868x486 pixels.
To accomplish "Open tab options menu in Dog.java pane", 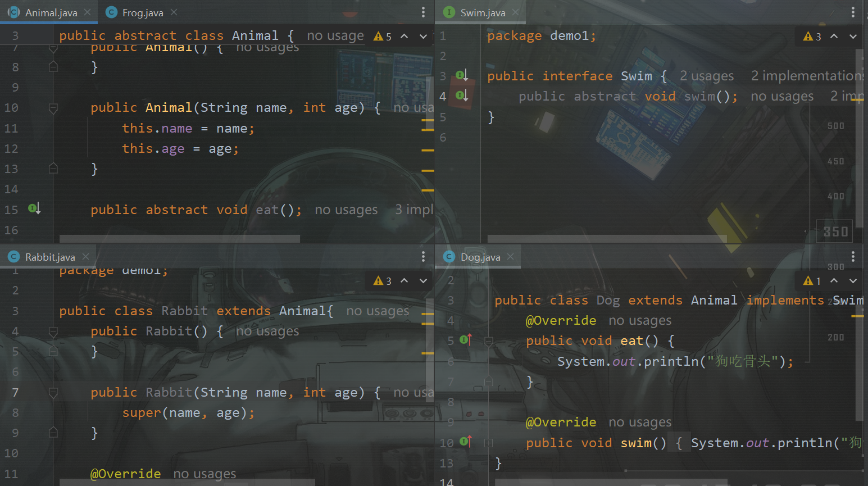I will tap(853, 257).
